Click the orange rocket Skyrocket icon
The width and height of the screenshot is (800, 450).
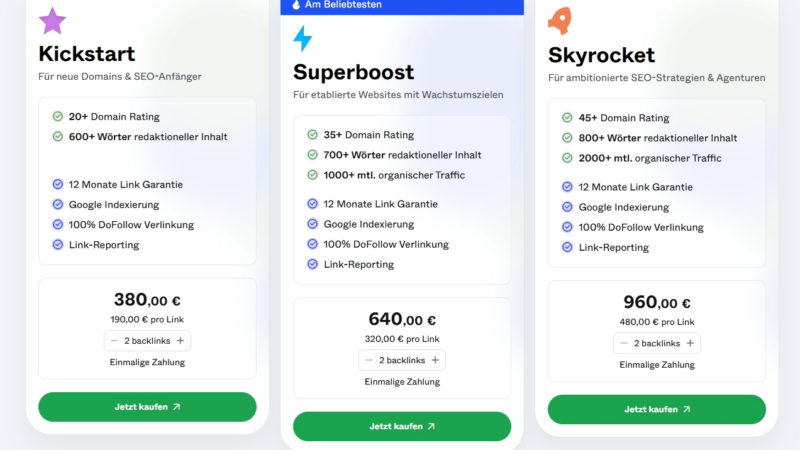pos(561,20)
